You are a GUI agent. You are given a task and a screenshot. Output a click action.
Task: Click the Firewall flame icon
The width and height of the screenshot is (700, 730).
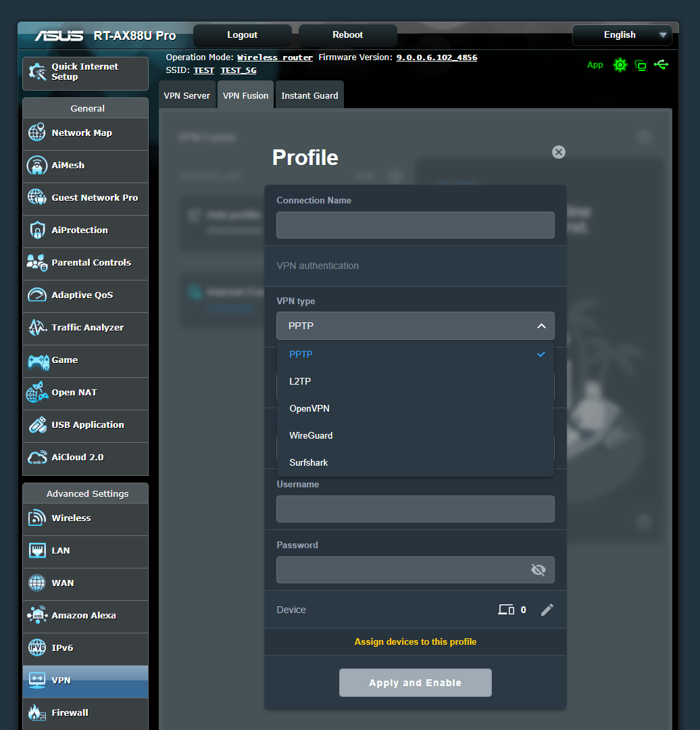tap(36, 713)
